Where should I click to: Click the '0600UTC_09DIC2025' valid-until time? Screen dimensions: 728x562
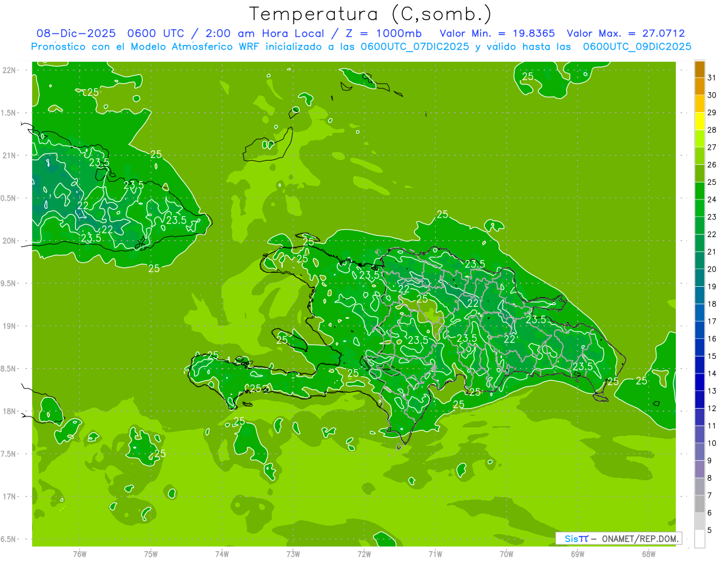[637, 47]
